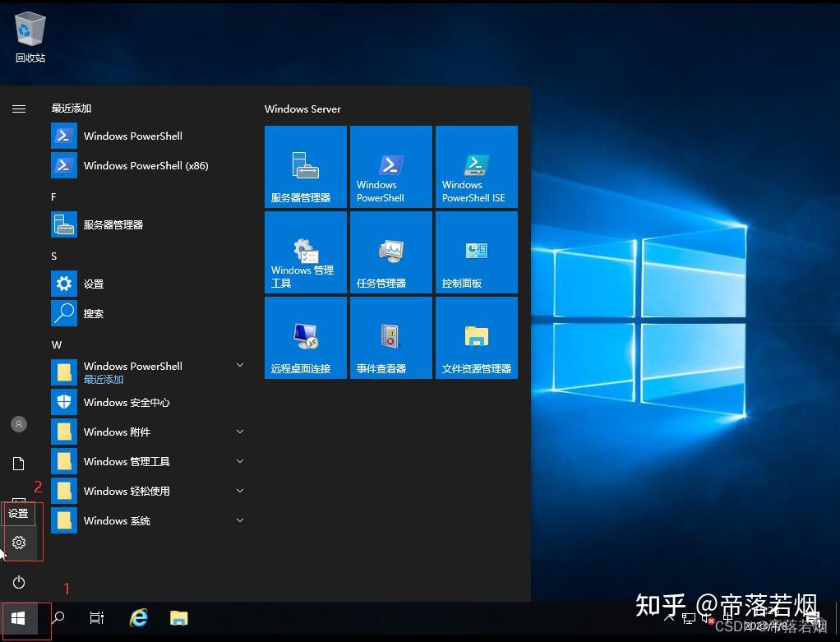Open the 控制面板 tile
Image resolution: width=840 pixels, height=642 pixels.
click(476, 252)
